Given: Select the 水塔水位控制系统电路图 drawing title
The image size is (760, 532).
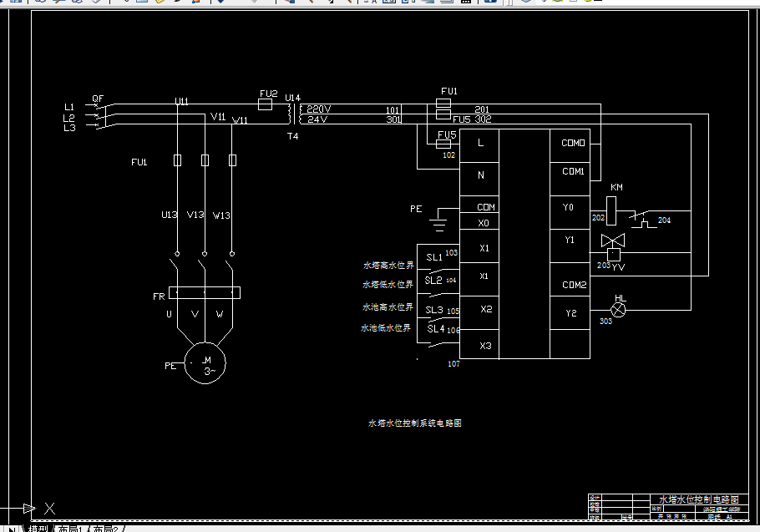Looking at the screenshot, I should (415, 423).
